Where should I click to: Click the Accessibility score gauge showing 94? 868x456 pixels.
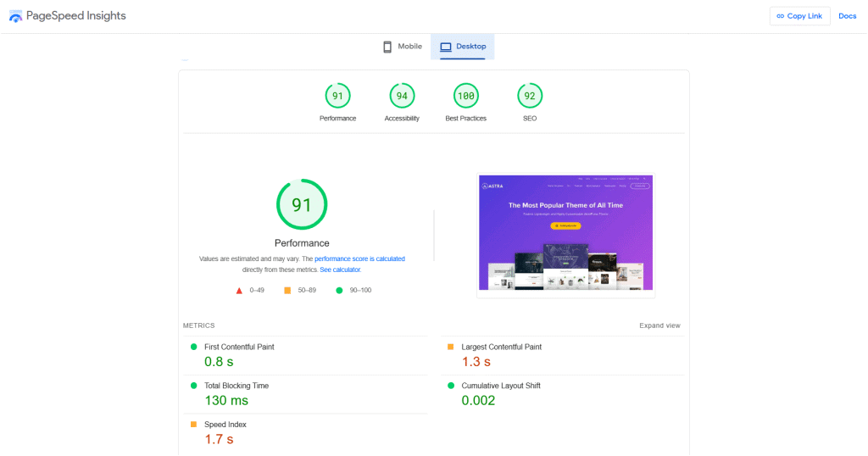[x=402, y=96]
